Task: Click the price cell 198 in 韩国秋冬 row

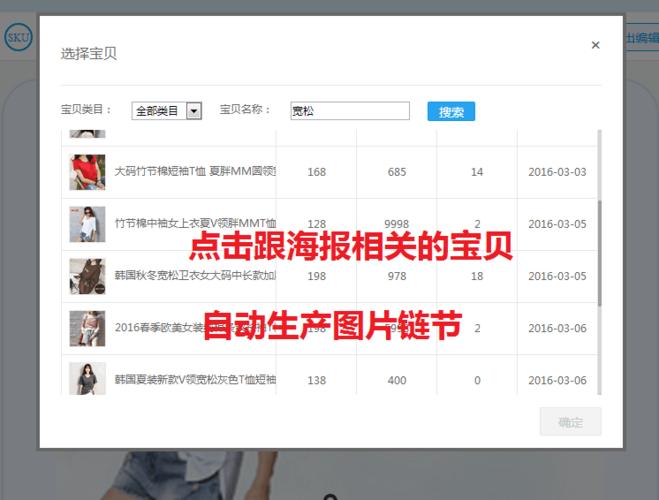Action: pyautogui.click(x=316, y=276)
